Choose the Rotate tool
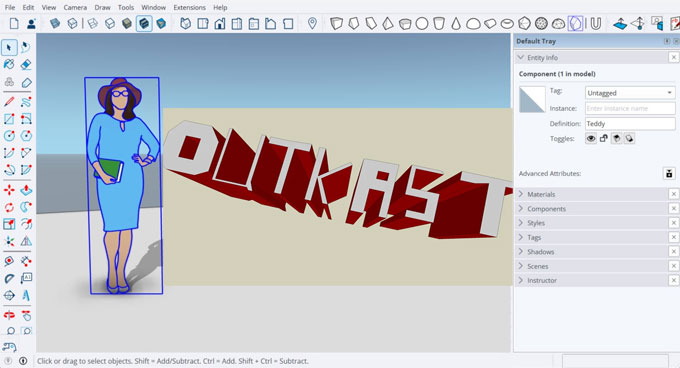680x368 pixels. pyautogui.click(x=9, y=207)
